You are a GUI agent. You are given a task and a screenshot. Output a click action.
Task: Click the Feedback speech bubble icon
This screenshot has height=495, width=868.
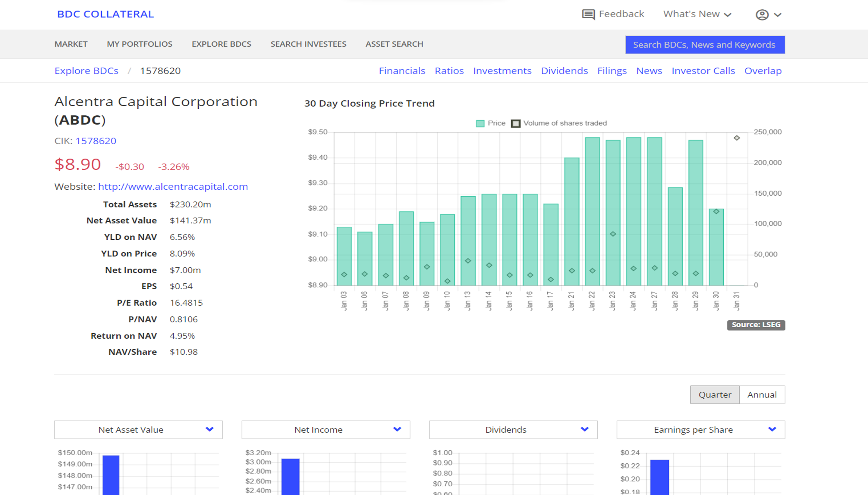point(588,14)
